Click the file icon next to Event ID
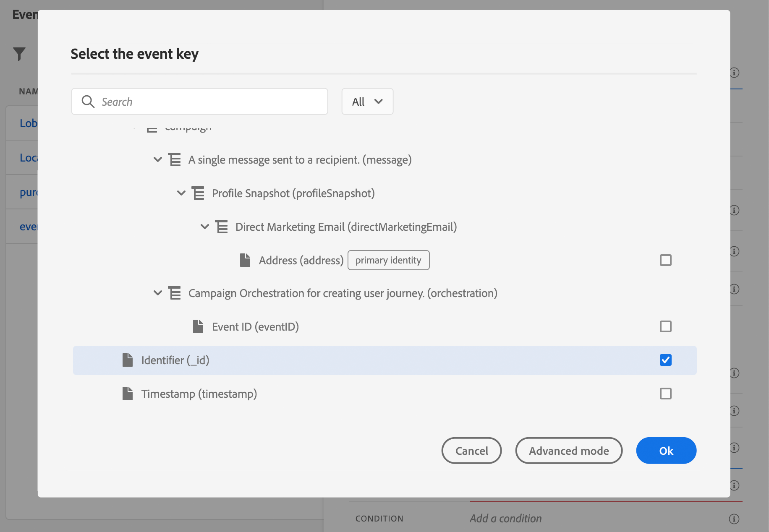769x532 pixels. point(198,326)
